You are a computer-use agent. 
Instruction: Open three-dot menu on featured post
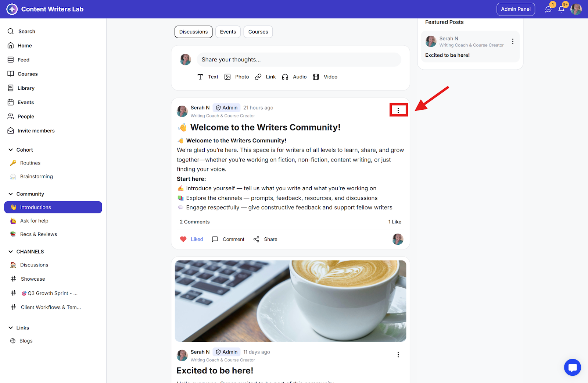point(513,42)
